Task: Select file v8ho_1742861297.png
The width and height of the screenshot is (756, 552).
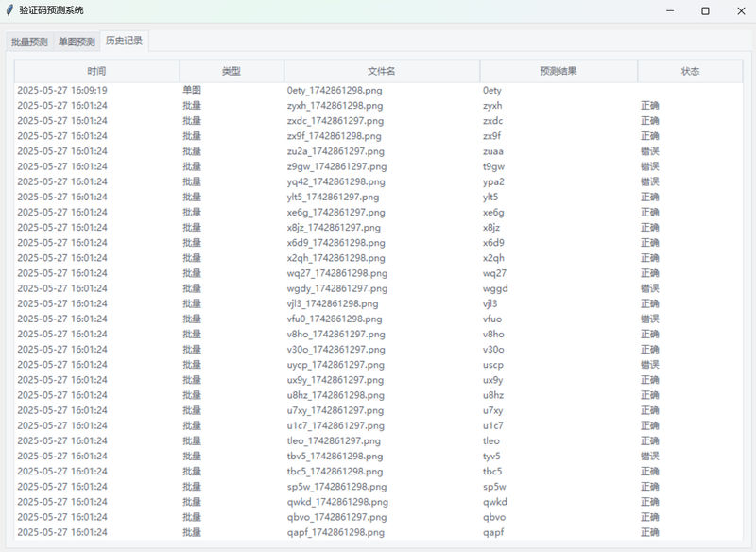Action: click(x=336, y=334)
